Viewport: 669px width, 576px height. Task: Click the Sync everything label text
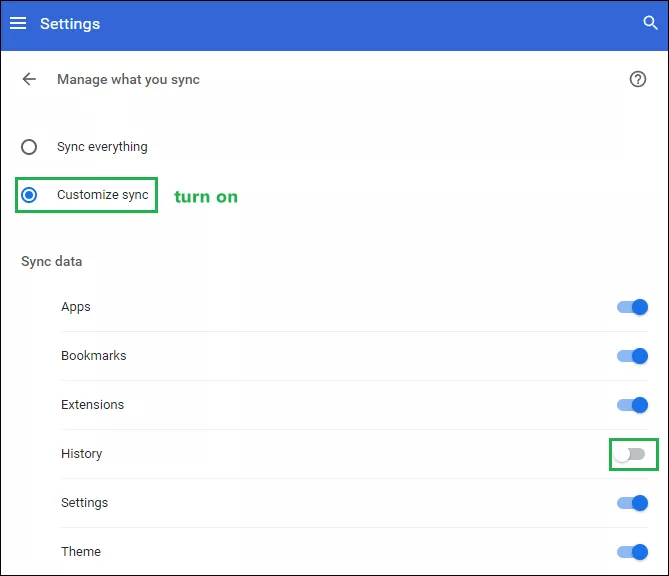click(x=102, y=147)
